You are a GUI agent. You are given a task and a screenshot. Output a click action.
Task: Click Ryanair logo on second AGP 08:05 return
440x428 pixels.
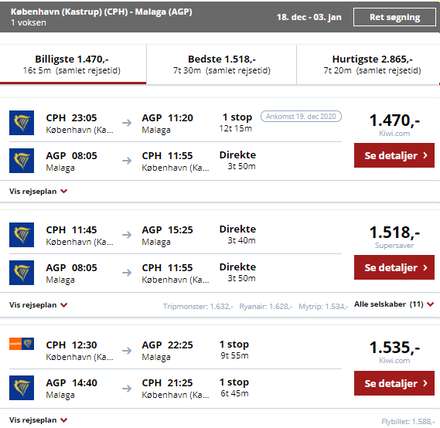pos(21,273)
